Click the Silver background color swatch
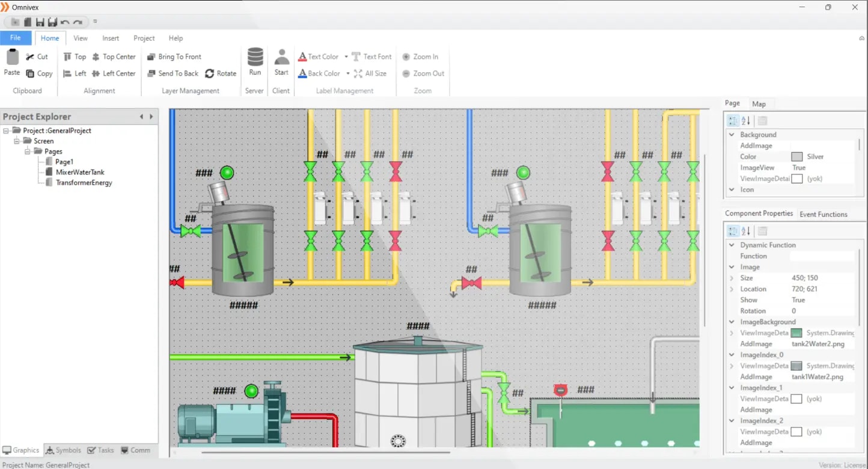The image size is (868, 469). pos(797,156)
